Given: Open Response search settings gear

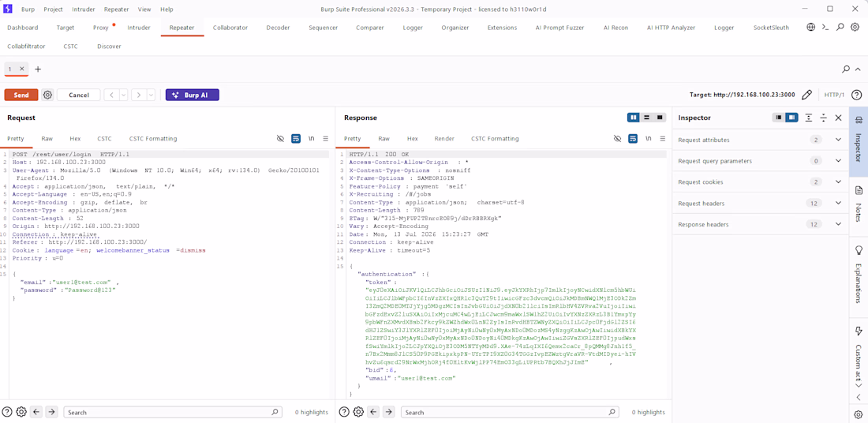Looking at the screenshot, I should point(358,412).
